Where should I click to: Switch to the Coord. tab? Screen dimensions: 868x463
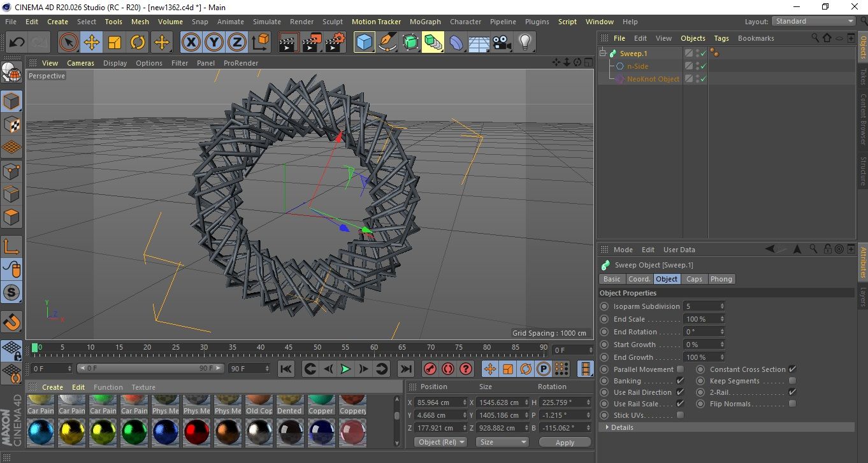point(639,279)
